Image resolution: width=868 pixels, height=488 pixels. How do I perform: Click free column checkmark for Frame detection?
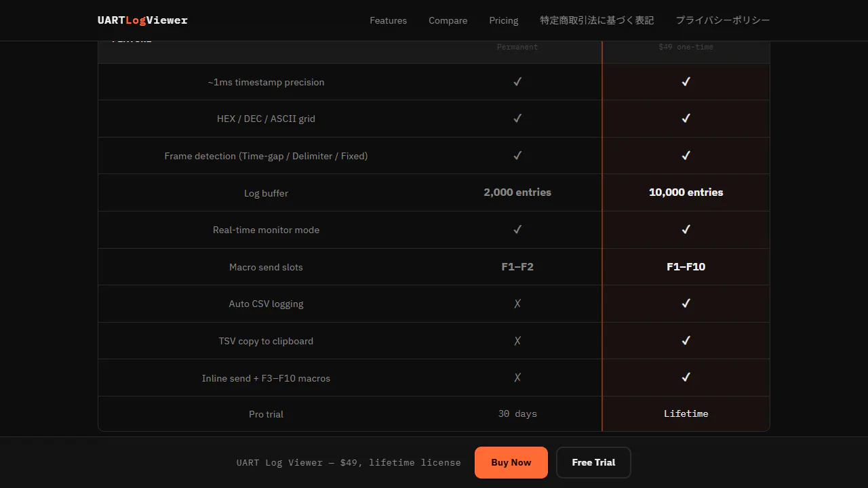(x=517, y=155)
